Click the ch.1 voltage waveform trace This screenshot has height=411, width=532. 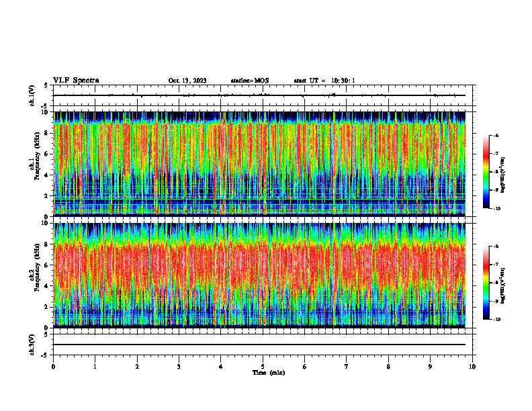coord(259,95)
